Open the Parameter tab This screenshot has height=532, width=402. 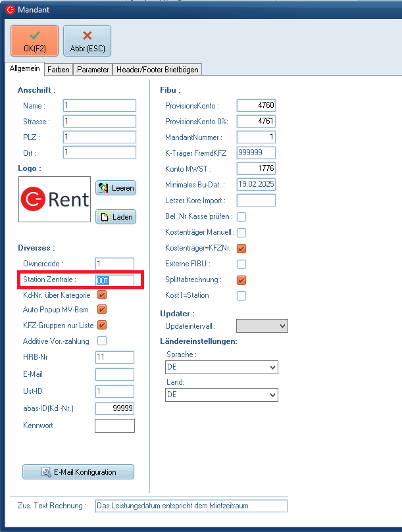(x=93, y=69)
